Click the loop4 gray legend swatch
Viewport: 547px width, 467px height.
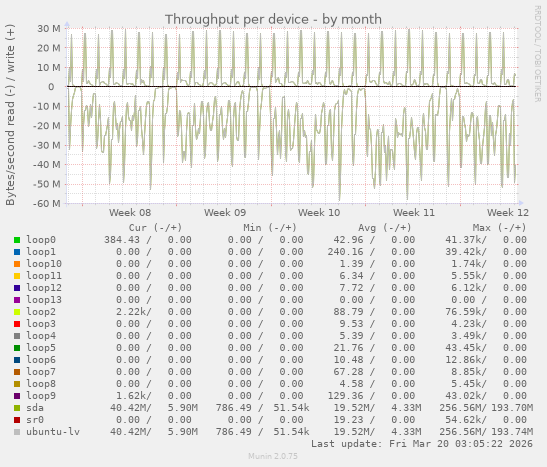click(17, 336)
